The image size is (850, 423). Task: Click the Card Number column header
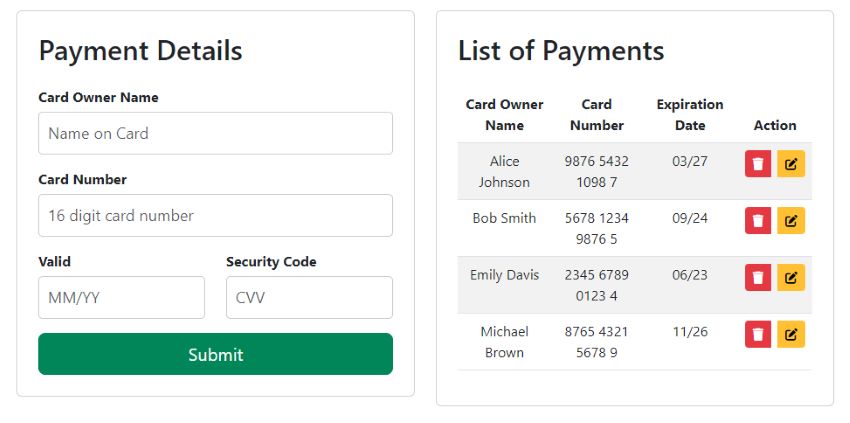(597, 115)
